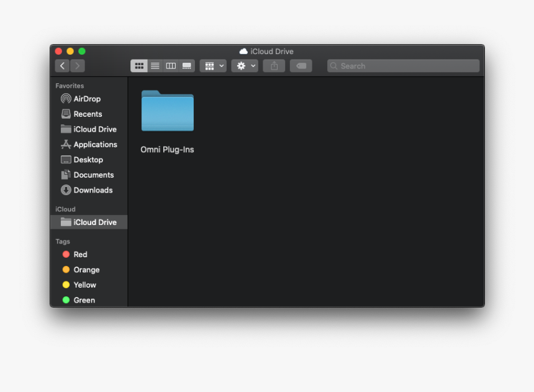Open the group-by arrangement dropdown
This screenshot has width=534, height=392.
[213, 66]
